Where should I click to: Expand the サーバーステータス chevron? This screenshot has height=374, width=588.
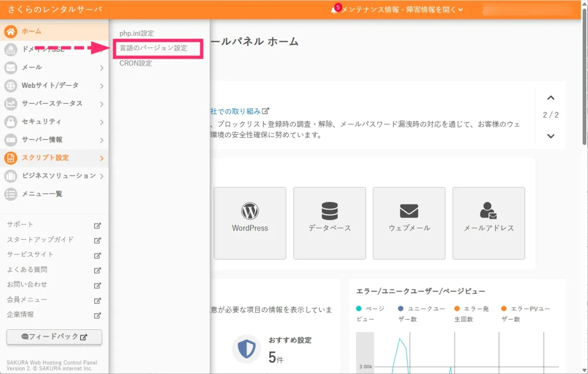pos(102,104)
